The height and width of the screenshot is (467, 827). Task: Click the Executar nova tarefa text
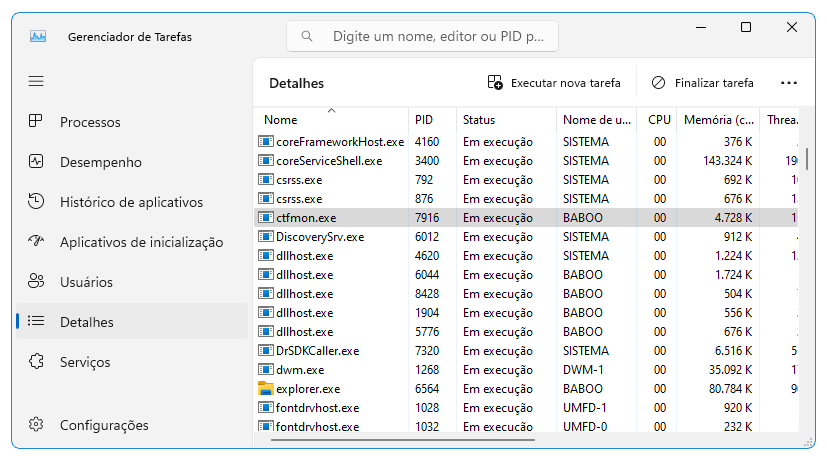[565, 83]
